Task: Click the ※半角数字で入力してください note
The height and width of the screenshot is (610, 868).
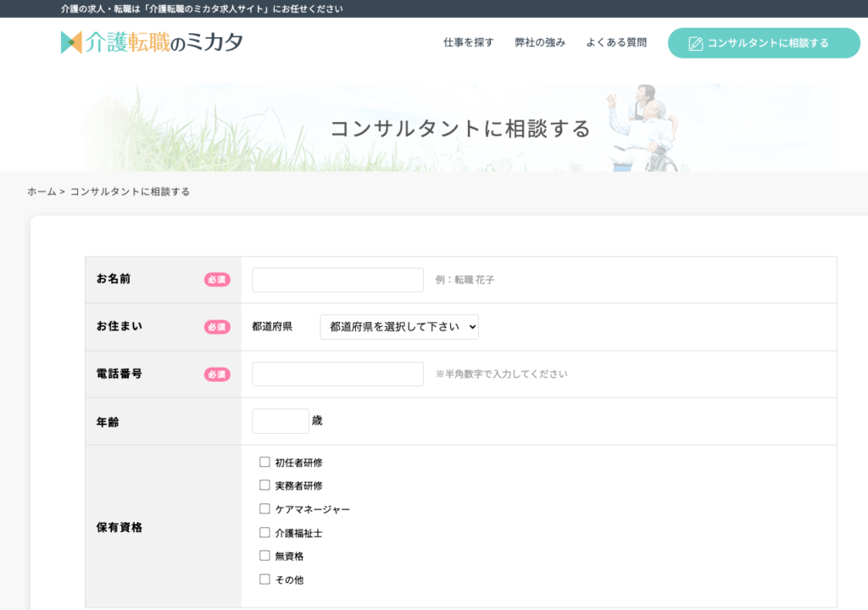Action: point(501,374)
